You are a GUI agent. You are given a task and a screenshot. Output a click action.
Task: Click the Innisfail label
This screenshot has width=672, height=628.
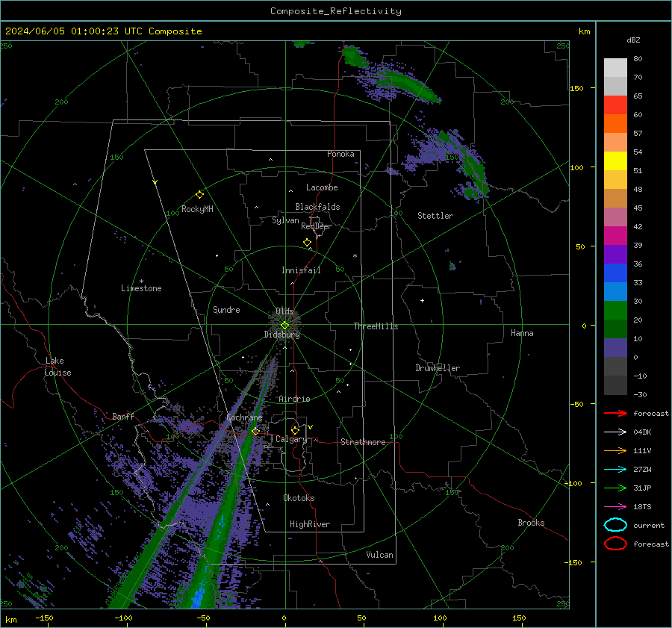pos(300,270)
